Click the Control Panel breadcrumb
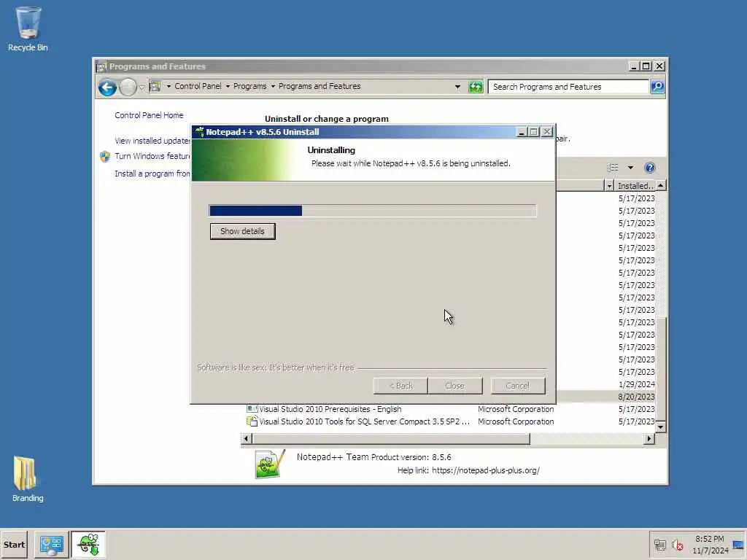747x560 pixels. [x=198, y=86]
